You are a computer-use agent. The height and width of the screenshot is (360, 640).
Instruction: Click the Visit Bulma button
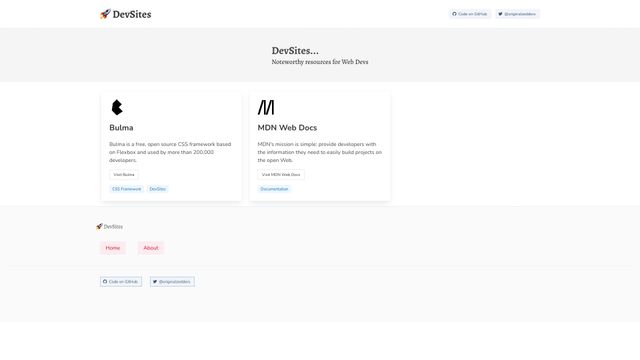pos(124,175)
